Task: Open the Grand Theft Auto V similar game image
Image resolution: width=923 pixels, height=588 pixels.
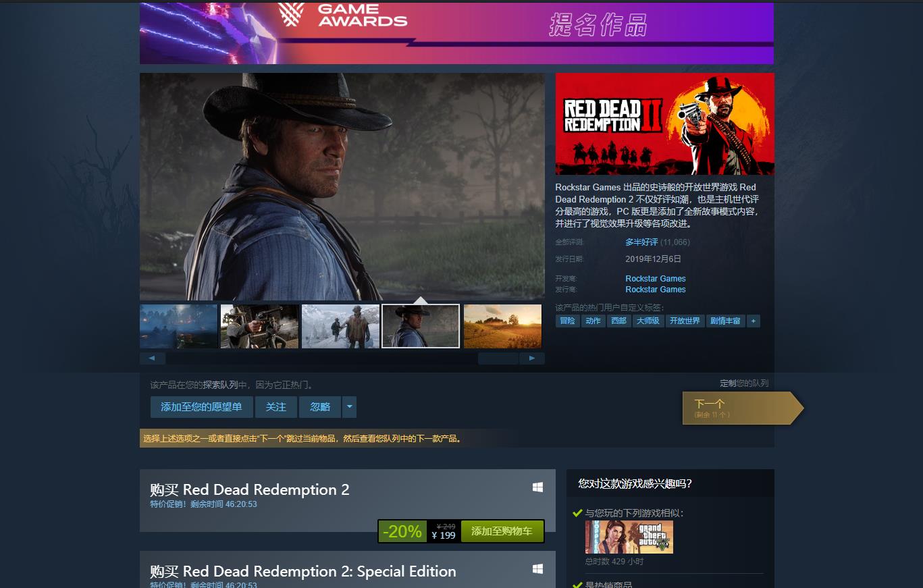Action: 629,537
